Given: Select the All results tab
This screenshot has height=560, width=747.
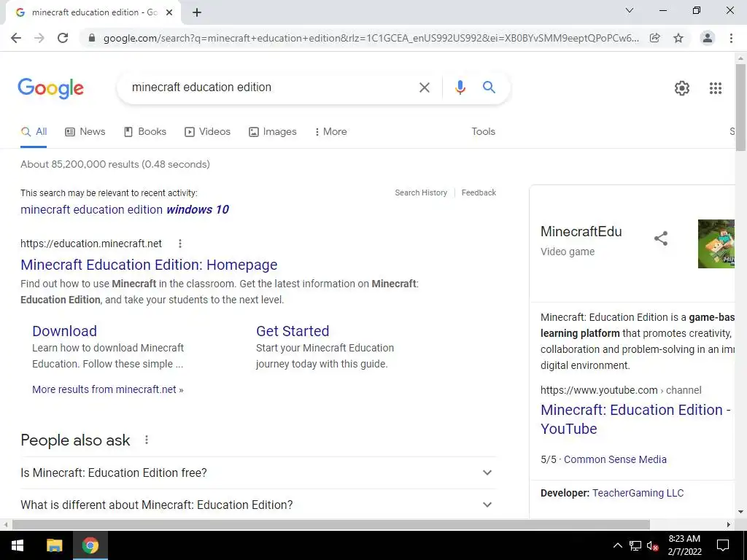Looking at the screenshot, I should coord(34,132).
